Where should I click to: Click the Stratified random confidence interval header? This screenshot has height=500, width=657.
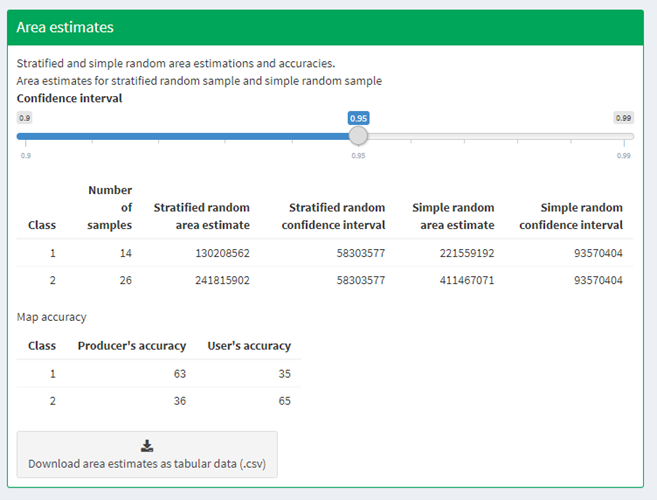click(333, 216)
